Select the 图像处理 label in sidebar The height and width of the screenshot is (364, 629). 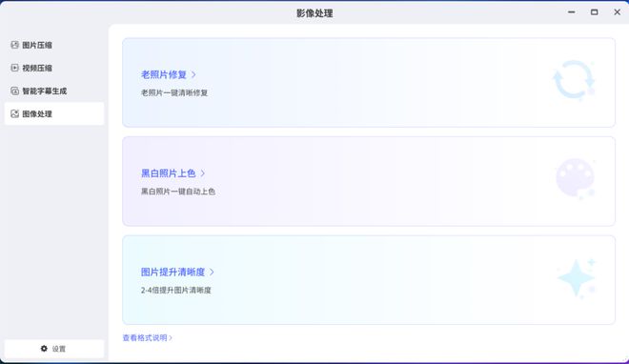click(x=37, y=113)
